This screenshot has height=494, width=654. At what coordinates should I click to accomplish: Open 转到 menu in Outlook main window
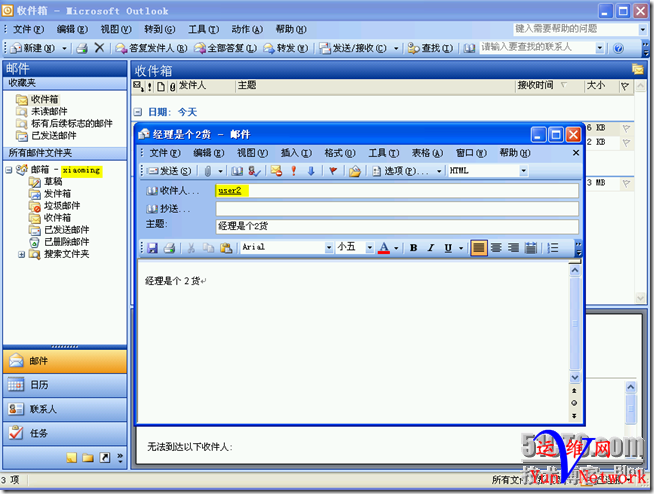pyautogui.click(x=159, y=29)
